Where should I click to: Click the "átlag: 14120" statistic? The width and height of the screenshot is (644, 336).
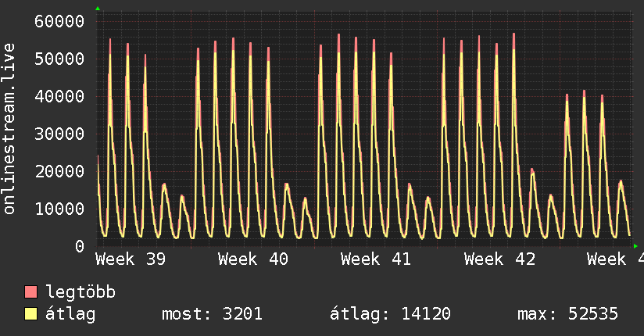390,314
